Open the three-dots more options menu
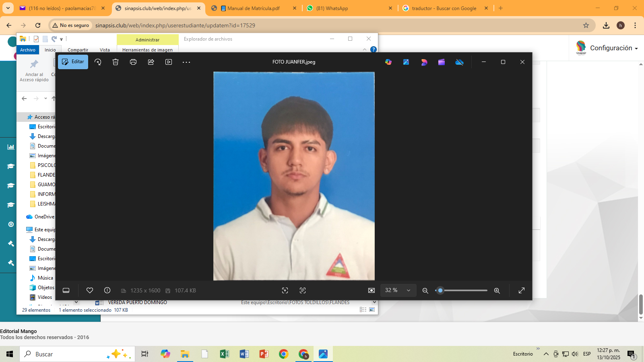Viewport: 644px width, 362px height. (x=186, y=62)
